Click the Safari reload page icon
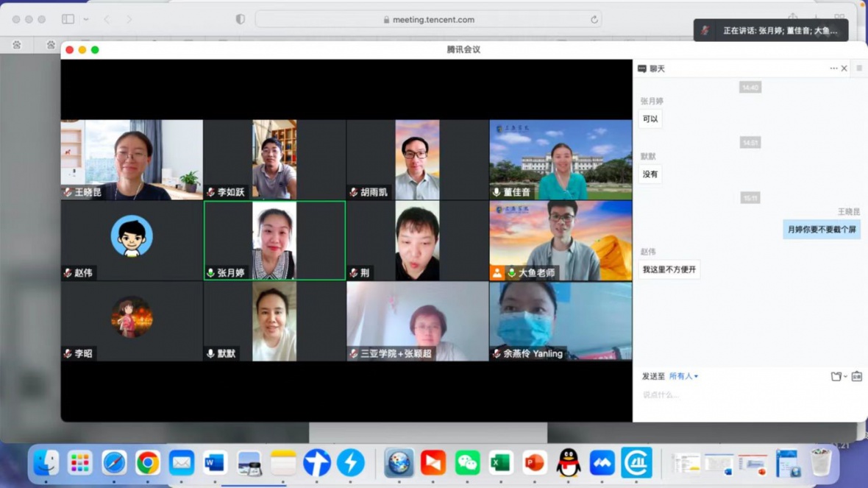868x488 pixels. 594,20
